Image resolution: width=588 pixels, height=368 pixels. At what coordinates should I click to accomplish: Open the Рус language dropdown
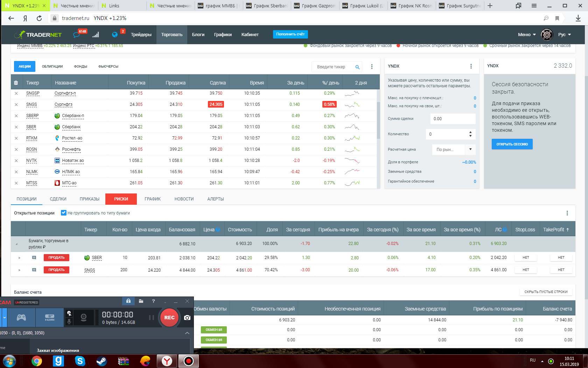tap(565, 35)
